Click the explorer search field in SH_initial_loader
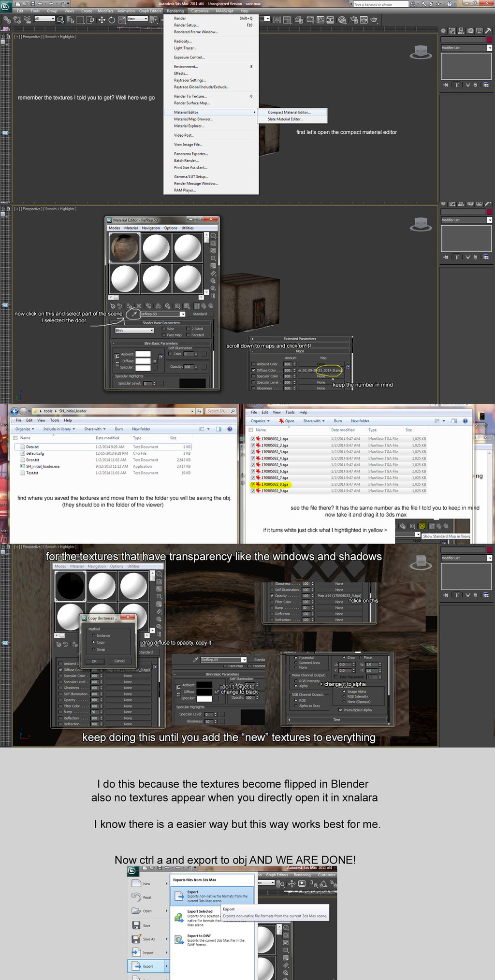Viewport: 495px width, 980px height. coord(220,411)
